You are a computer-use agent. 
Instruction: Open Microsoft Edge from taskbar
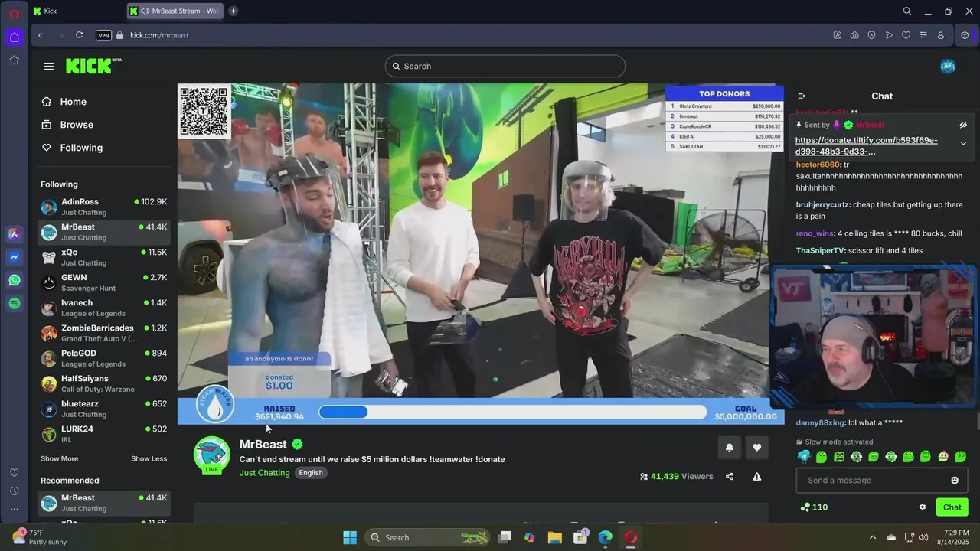pos(606,537)
